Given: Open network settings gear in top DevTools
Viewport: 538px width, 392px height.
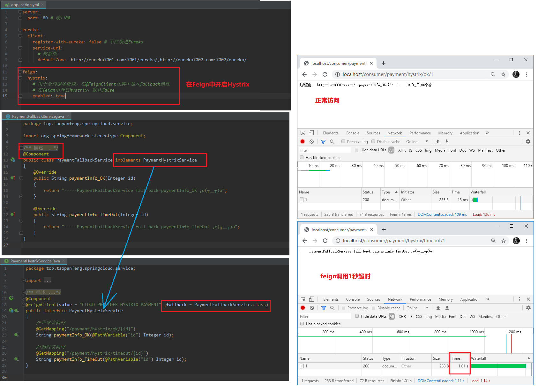Looking at the screenshot, I should coord(528,141).
